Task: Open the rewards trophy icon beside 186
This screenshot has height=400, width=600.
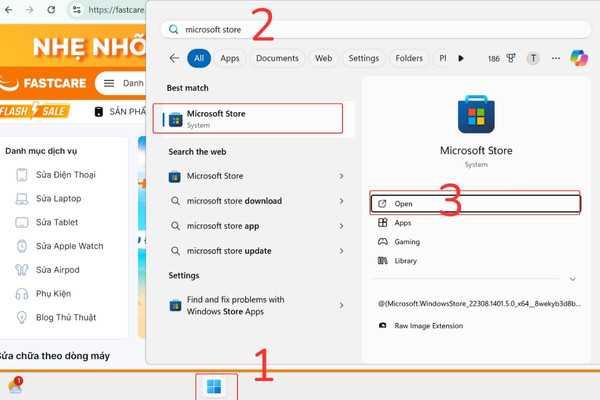Action: [511, 58]
